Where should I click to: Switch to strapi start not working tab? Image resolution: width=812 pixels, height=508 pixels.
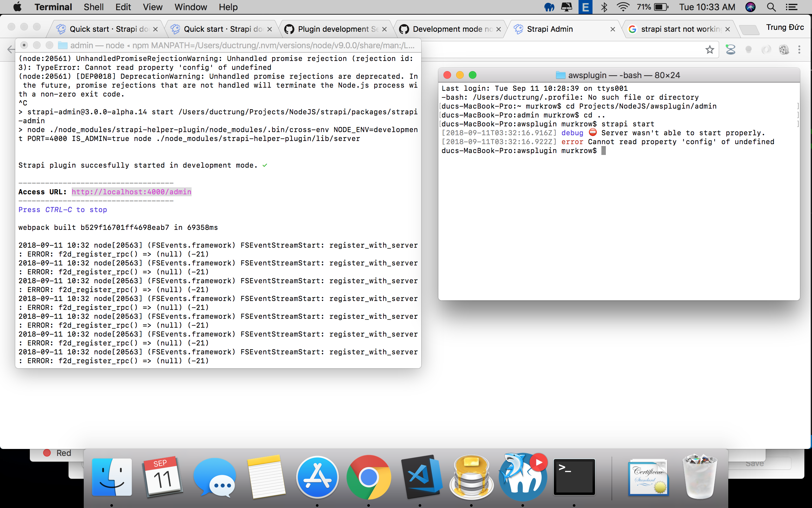679,29
